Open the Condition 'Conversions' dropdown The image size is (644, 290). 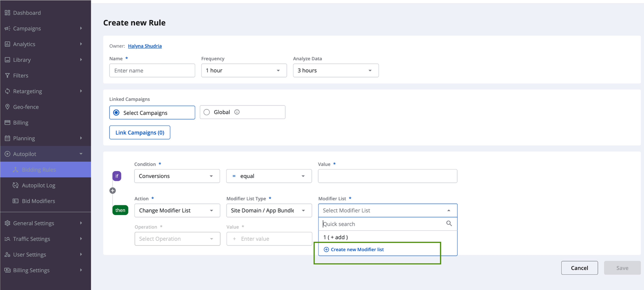pos(177,176)
